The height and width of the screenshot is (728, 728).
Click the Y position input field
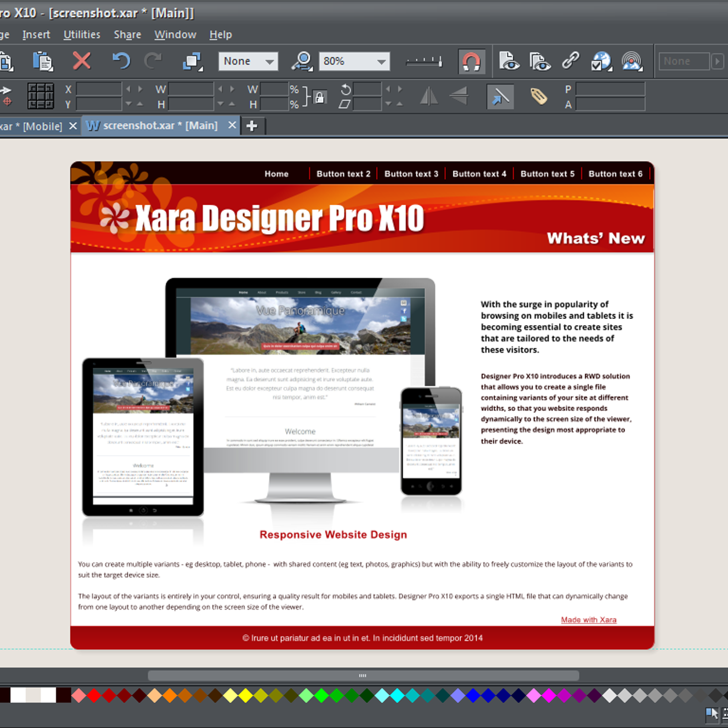(x=99, y=104)
